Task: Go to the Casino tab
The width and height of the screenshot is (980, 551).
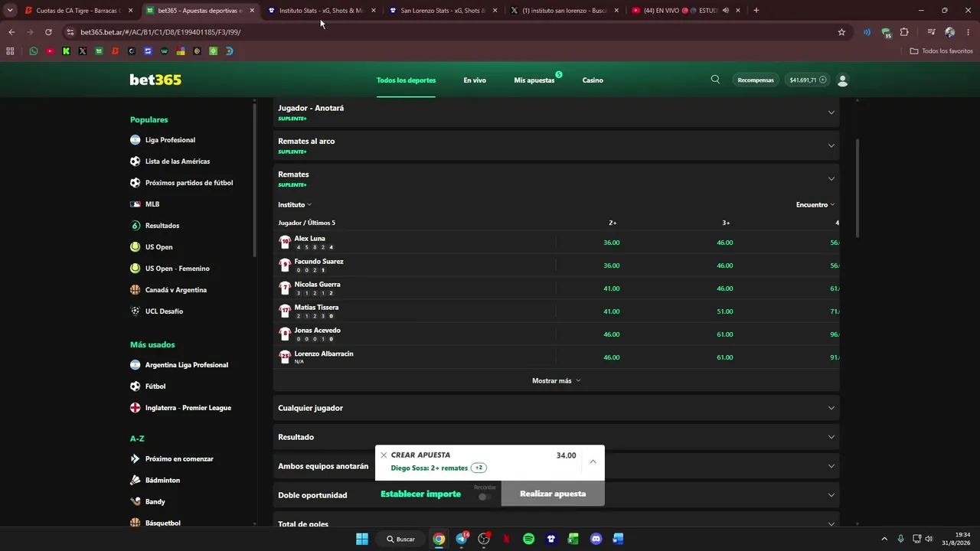Action: 593,80
